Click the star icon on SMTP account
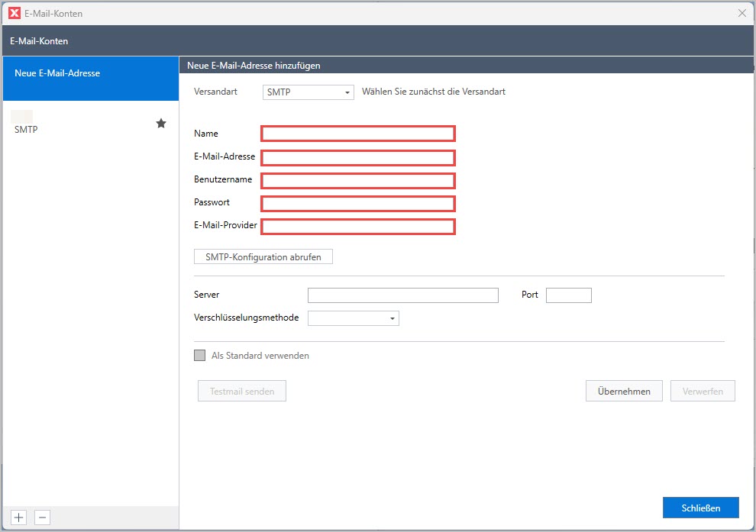 [x=161, y=124]
